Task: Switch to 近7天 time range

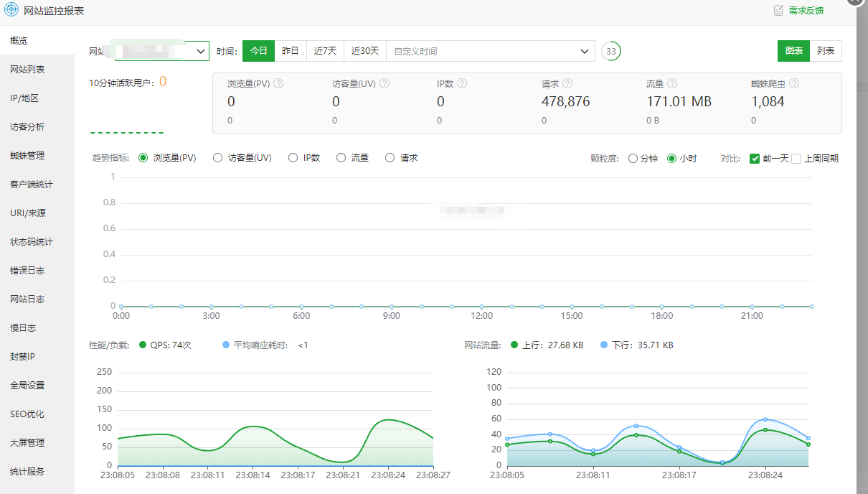Action: (x=325, y=52)
